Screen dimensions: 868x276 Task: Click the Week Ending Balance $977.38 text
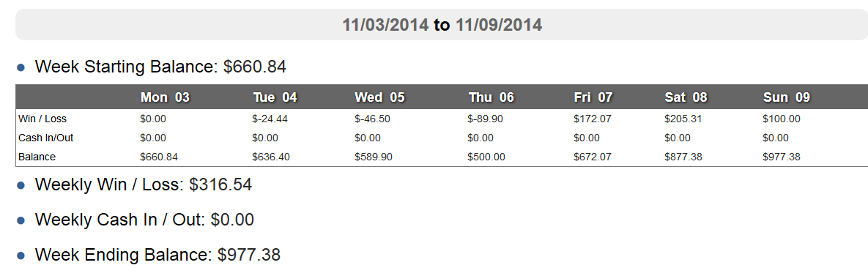tap(157, 255)
